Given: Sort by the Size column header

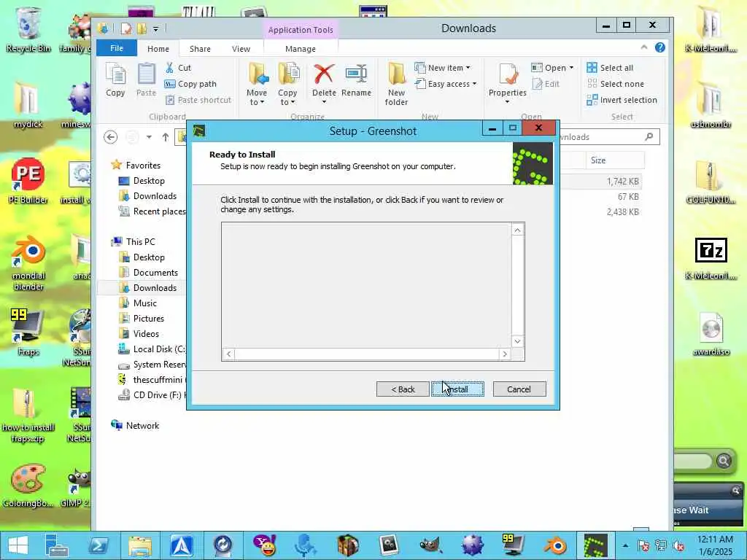Looking at the screenshot, I should tap(615, 160).
